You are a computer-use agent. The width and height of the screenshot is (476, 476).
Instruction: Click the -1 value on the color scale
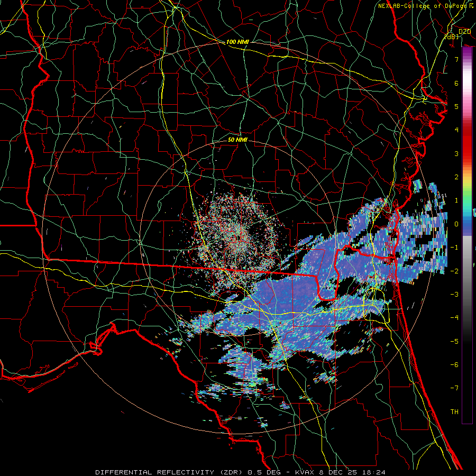(x=454, y=248)
